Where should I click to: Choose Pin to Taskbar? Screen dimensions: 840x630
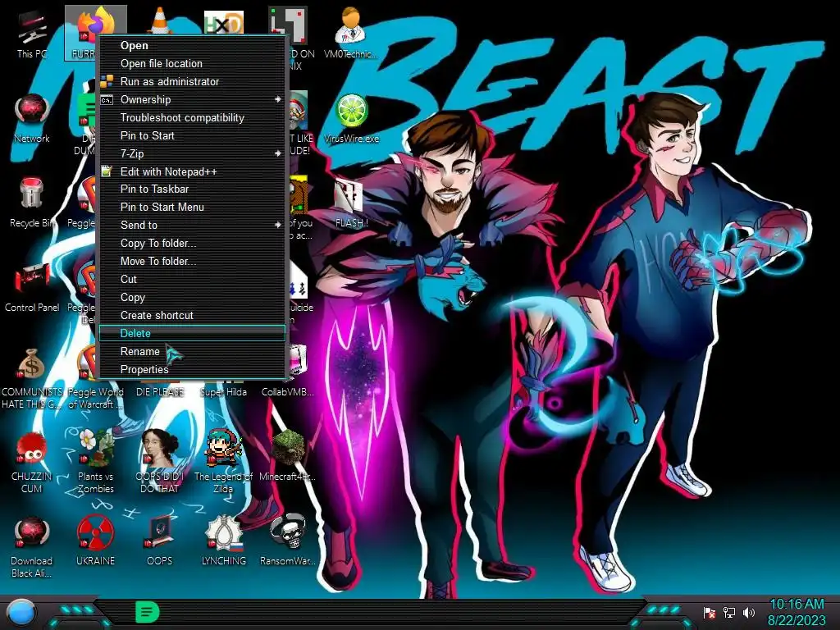coord(192,189)
